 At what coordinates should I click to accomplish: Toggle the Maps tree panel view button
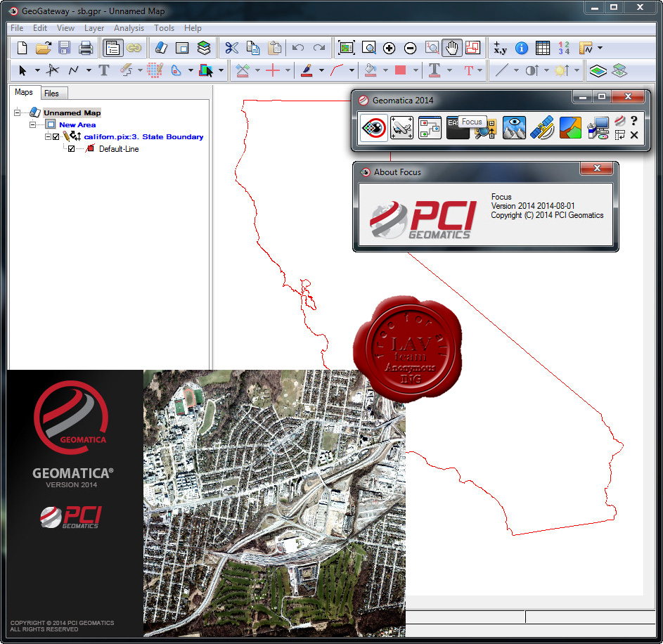tap(112, 49)
